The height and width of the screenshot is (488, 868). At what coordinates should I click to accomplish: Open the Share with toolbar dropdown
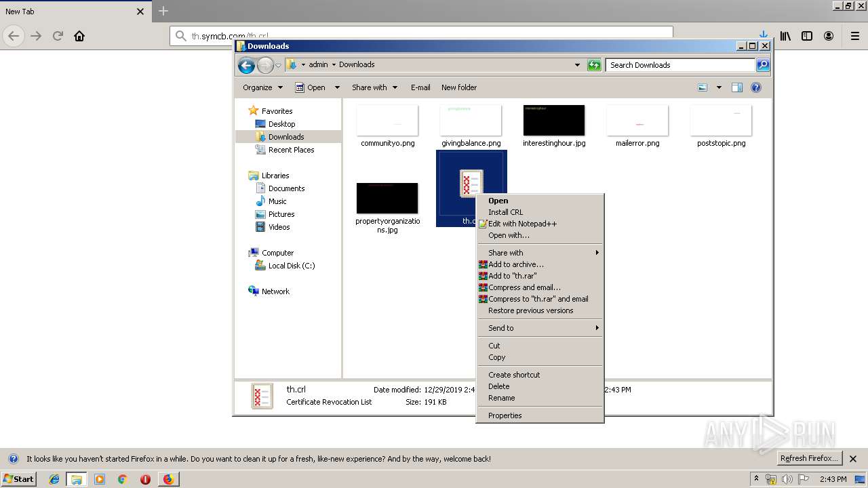374,87
